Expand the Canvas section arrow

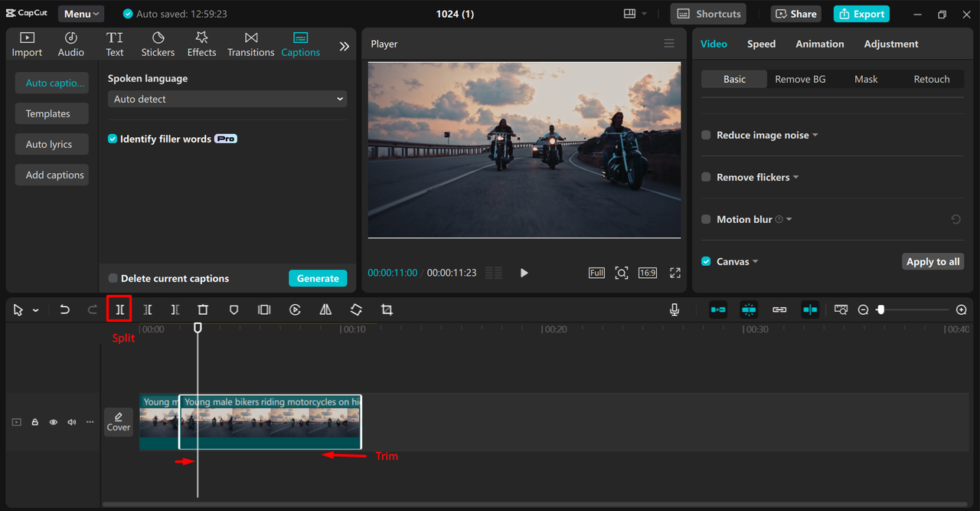pyautogui.click(x=756, y=261)
